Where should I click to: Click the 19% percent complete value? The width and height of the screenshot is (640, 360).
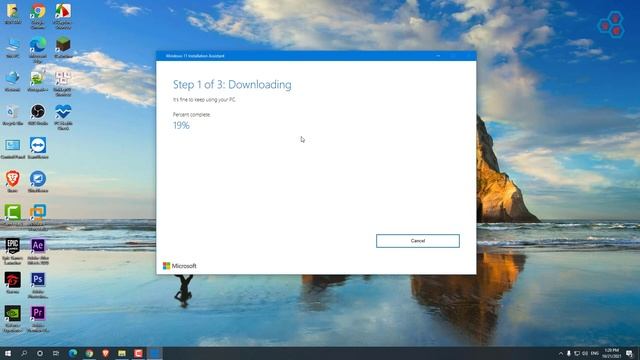181,125
